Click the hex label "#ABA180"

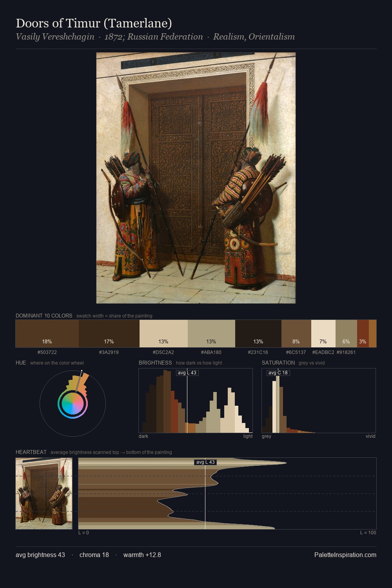click(211, 352)
